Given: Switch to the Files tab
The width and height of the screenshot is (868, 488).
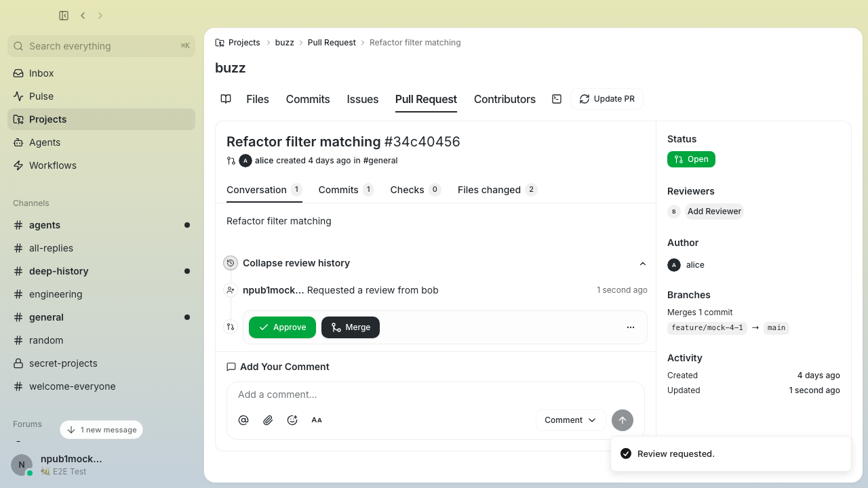Looking at the screenshot, I should [258, 99].
